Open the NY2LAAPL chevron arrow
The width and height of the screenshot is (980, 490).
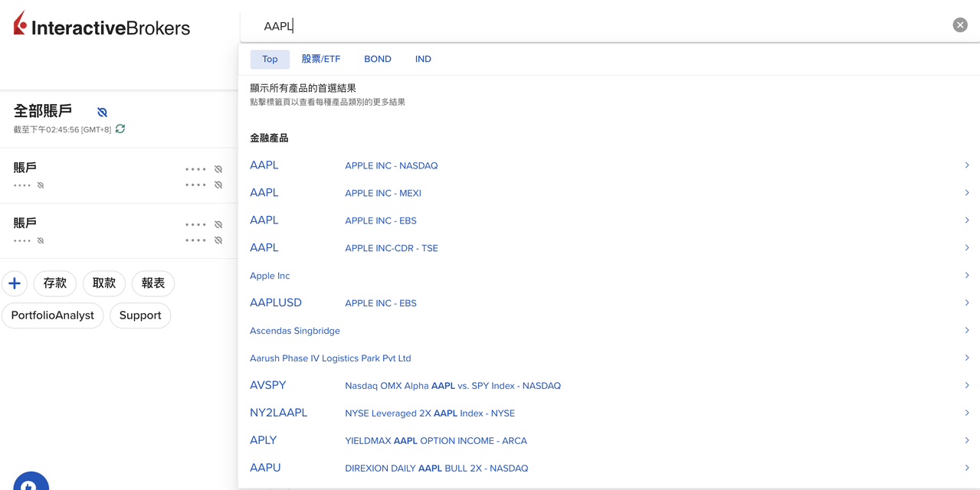coord(967,413)
